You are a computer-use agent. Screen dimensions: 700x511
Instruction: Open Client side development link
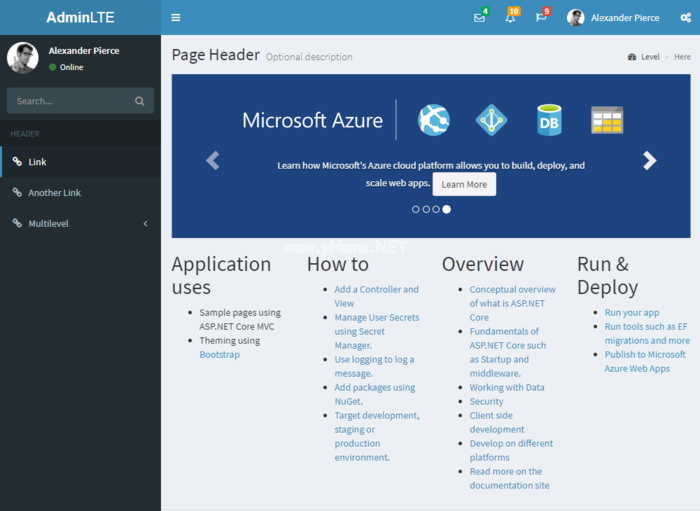(x=497, y=422)
